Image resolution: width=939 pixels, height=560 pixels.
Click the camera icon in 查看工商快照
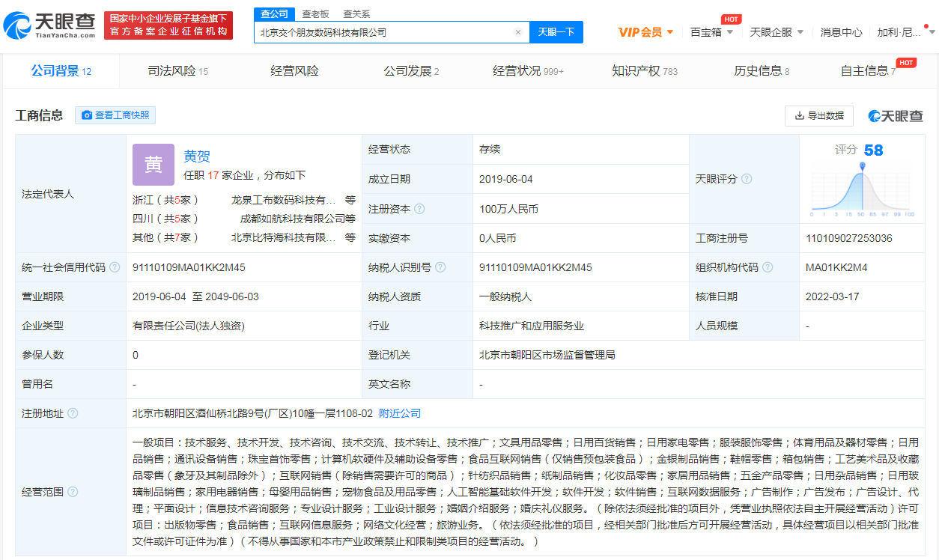coord(87,115)
